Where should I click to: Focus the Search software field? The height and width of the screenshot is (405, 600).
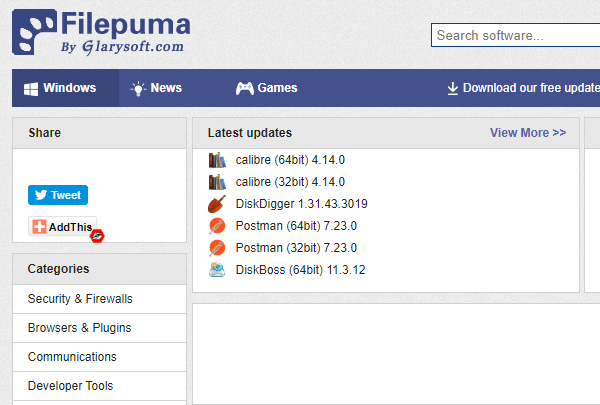point(515,35)
